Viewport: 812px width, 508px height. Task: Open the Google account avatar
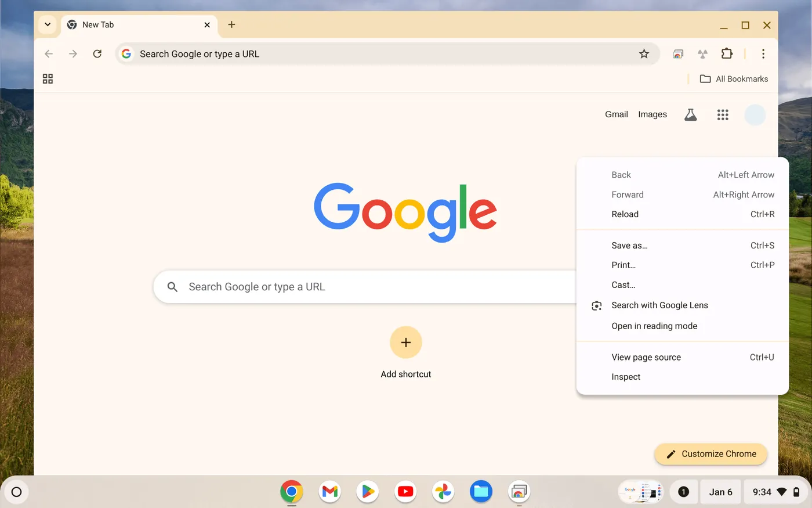tap(755, 115)
